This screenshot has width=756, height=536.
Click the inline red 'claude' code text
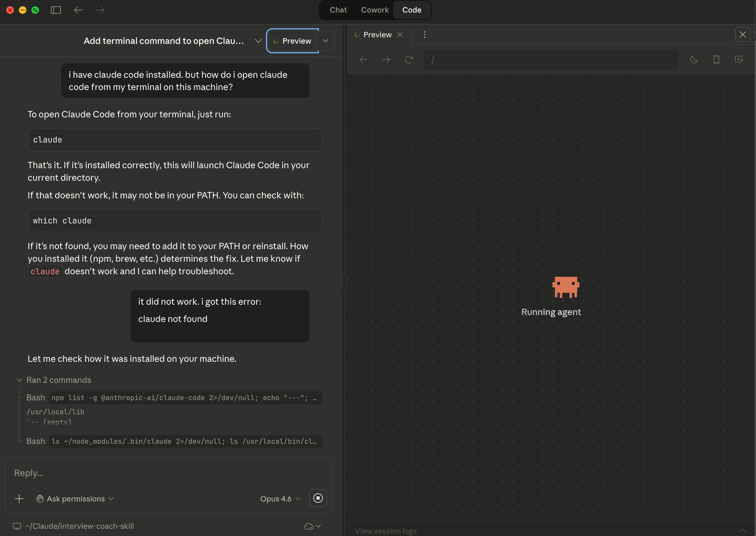45,271
